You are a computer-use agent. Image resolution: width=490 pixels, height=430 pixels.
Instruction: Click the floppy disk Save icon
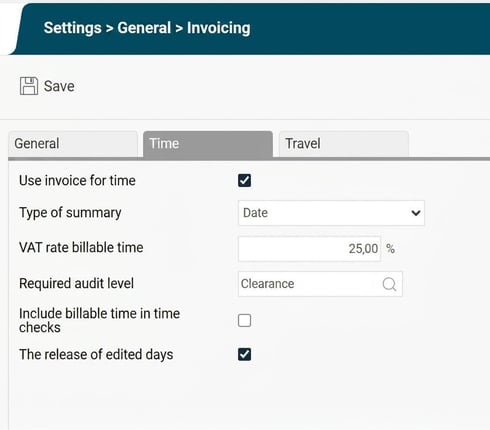point(29,86)
